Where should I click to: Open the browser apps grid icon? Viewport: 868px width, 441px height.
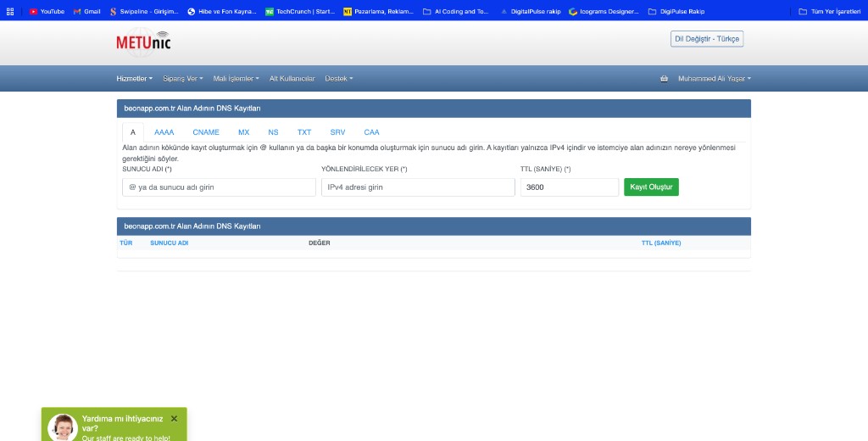coord(10,11)
